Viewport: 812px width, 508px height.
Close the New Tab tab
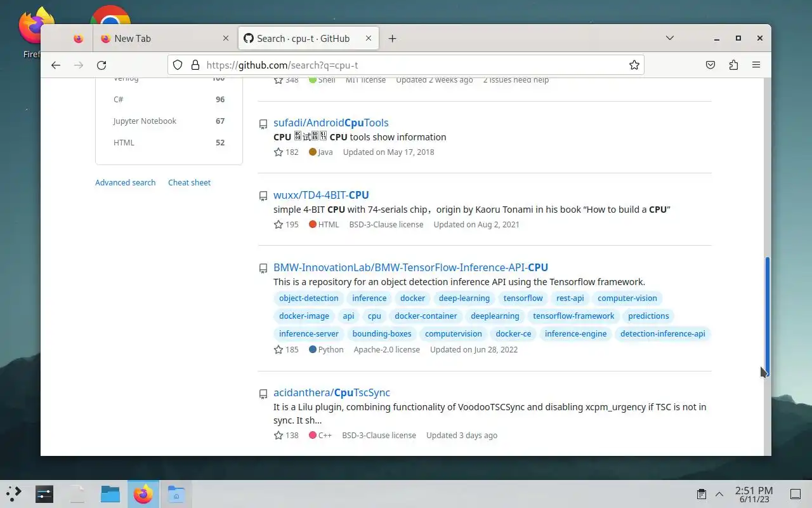point(225,39)
